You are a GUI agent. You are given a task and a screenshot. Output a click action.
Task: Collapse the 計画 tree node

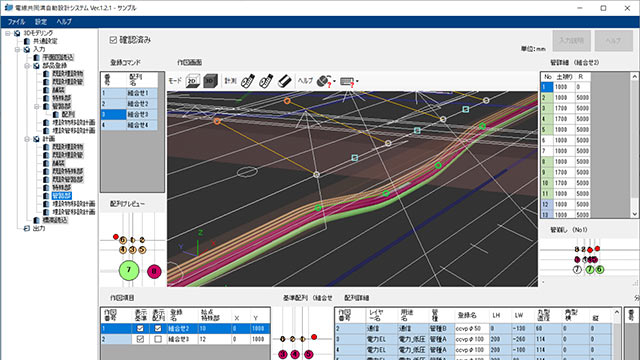pyautogui.click(x=27, y=139)
